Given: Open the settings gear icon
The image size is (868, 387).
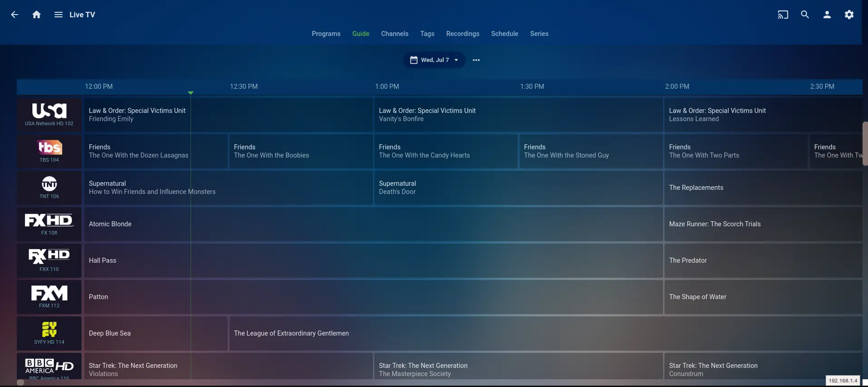Looking at the screenshot, I should click(849, 15).
